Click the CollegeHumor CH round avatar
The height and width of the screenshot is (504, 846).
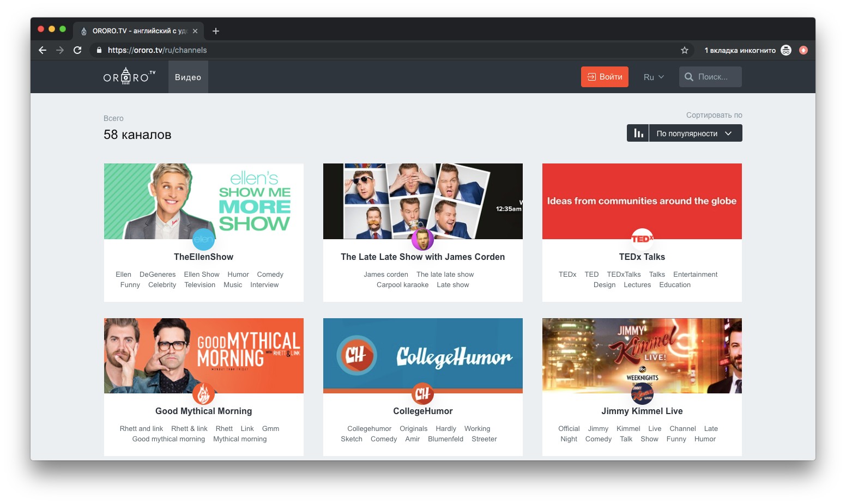tap(423, 393)
